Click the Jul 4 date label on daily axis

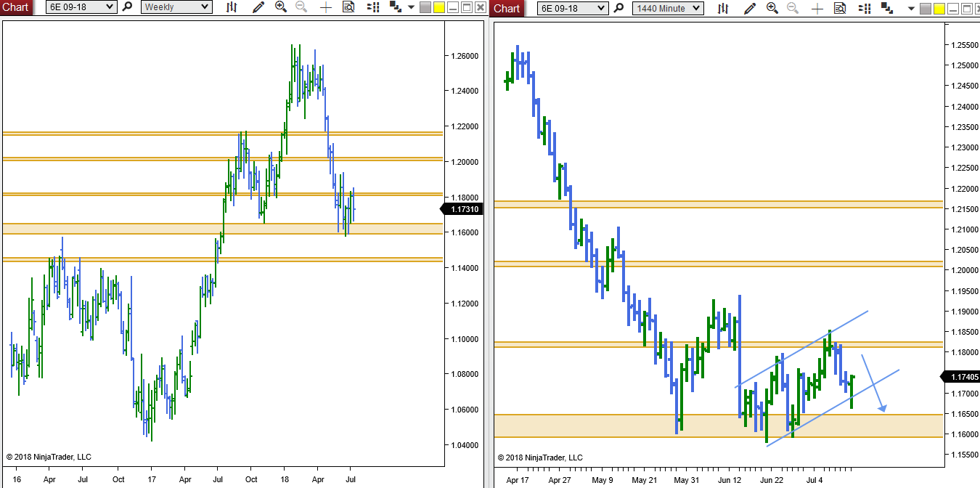coord(814,480)
